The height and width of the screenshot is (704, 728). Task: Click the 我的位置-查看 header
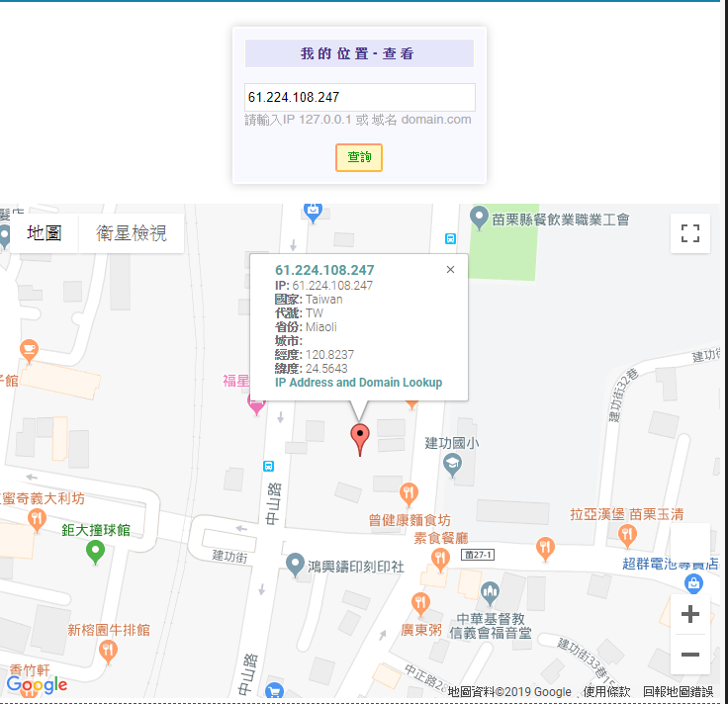359,53
